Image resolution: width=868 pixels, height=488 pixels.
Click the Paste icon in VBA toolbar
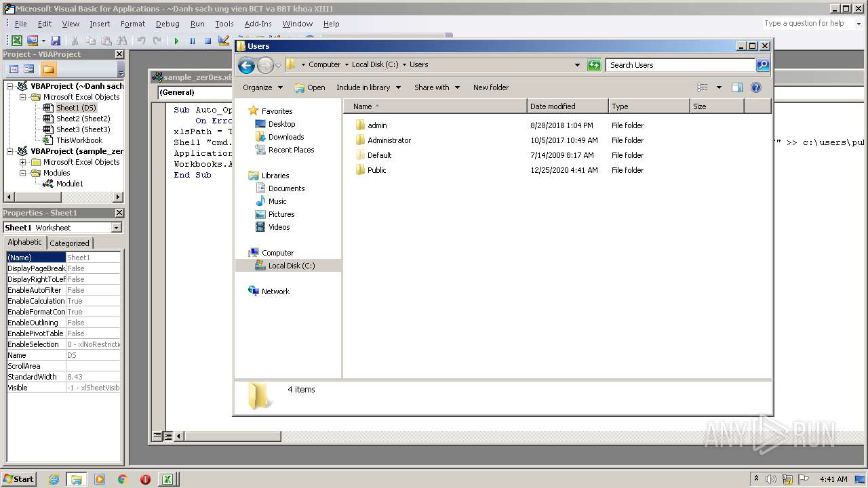(x=106, y=41)
